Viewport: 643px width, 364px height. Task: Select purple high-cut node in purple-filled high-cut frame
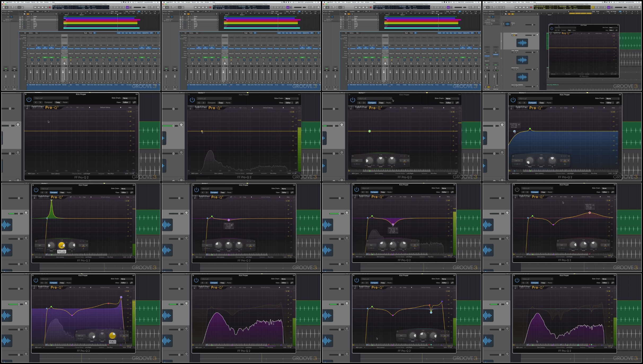pos(121,297)
